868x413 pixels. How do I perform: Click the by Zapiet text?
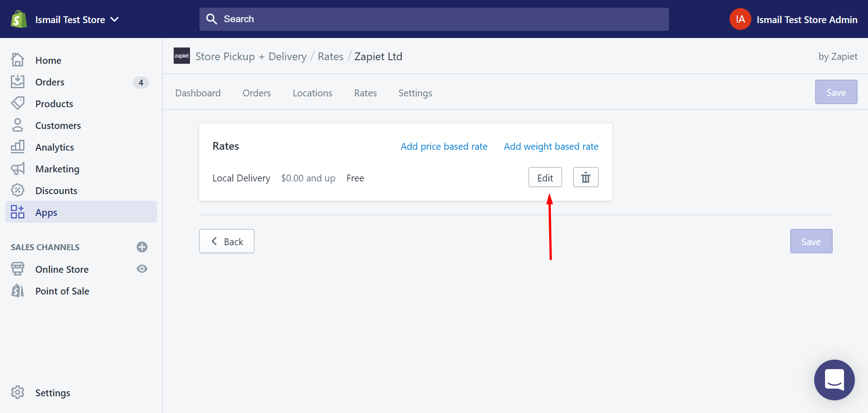point(838,57)
